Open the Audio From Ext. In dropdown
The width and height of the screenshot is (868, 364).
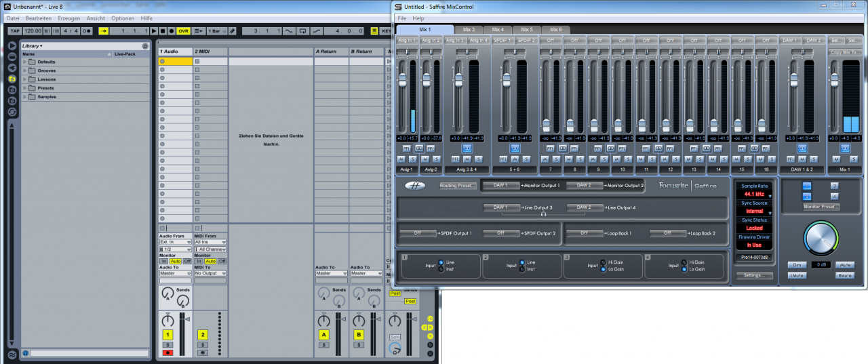click(x=175, y=242)
